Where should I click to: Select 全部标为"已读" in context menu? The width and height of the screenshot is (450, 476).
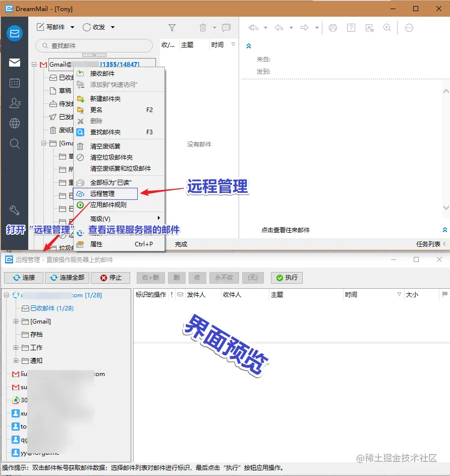point(119,182)
